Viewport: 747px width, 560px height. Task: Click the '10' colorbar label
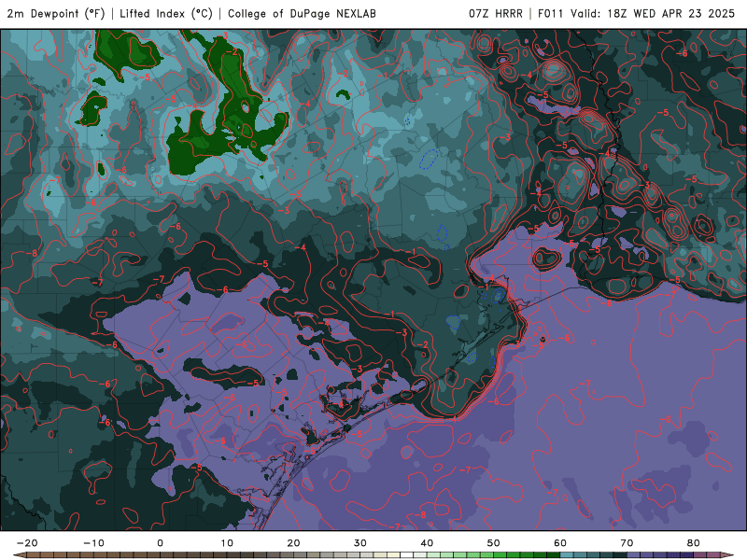pyautogui.click(x=227, y=543)
